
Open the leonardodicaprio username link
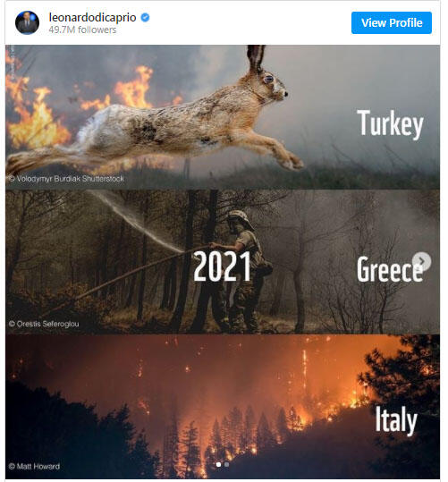[93, 18]
